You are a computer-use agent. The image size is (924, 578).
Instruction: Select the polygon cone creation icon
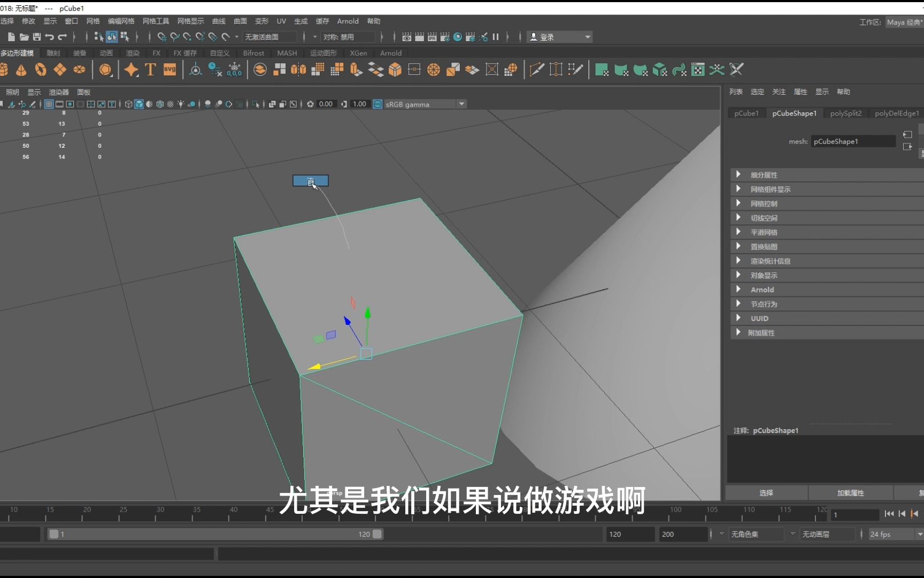(x=21, y=70)
